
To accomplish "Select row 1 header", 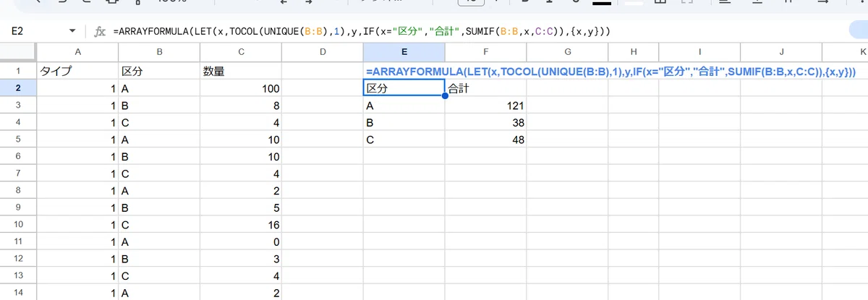I will 18,71.
